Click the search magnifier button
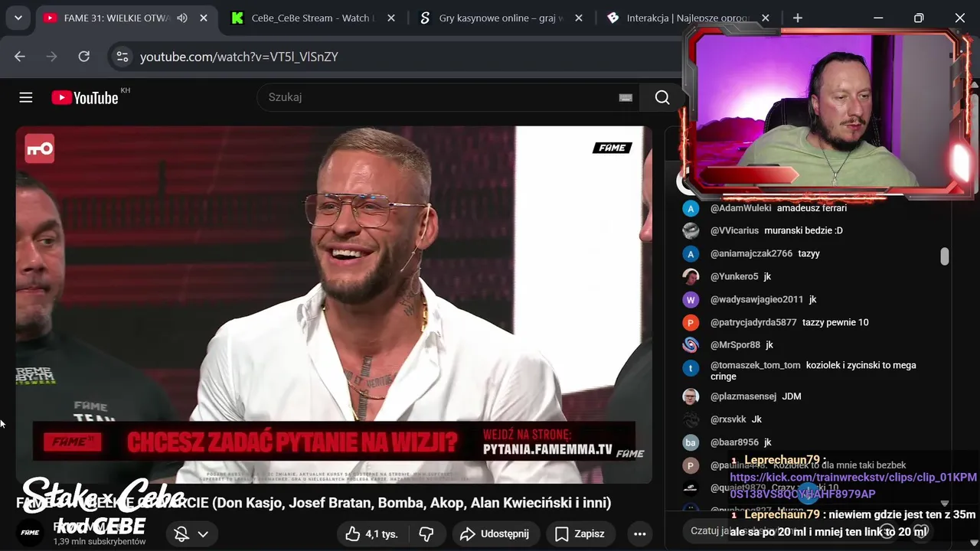This screenshot has height=551, width=980. point(662,97)
